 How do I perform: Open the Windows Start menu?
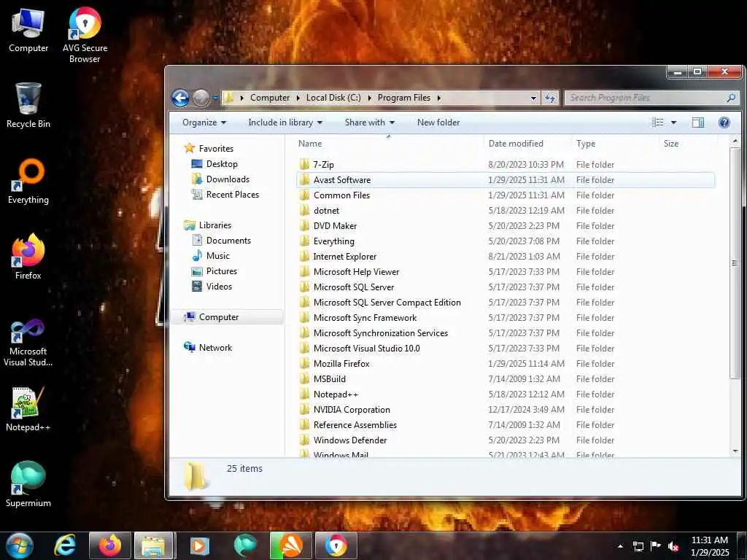coord(19,545)
